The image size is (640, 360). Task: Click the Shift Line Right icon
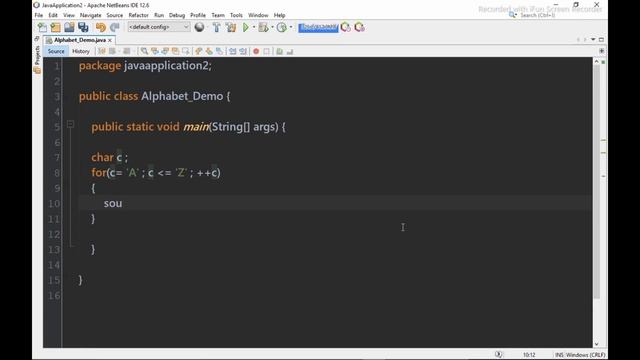pos(243,51)
